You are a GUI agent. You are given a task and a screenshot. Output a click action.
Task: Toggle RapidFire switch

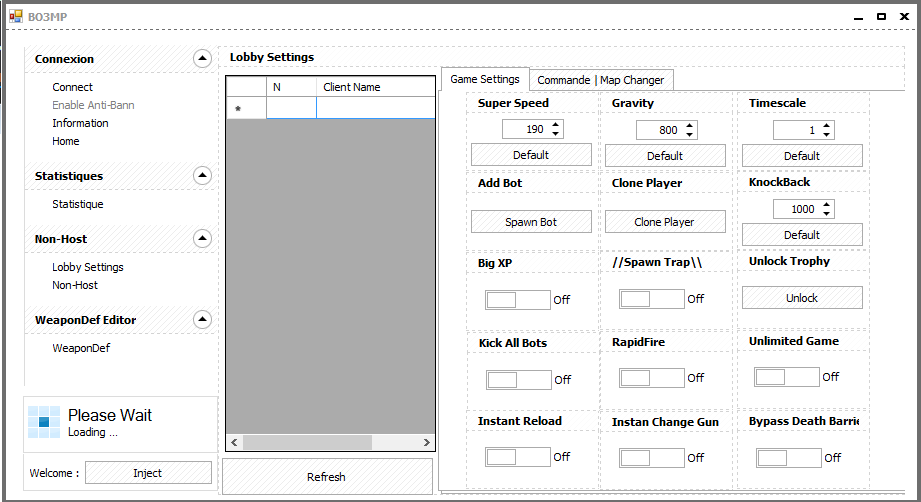[651, 378]
